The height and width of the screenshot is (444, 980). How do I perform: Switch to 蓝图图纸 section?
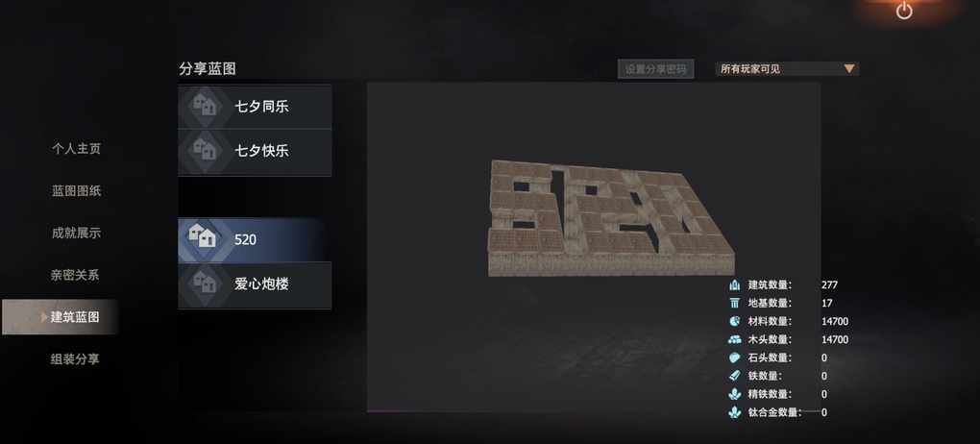pyautogui.click(x=76, y=190)
